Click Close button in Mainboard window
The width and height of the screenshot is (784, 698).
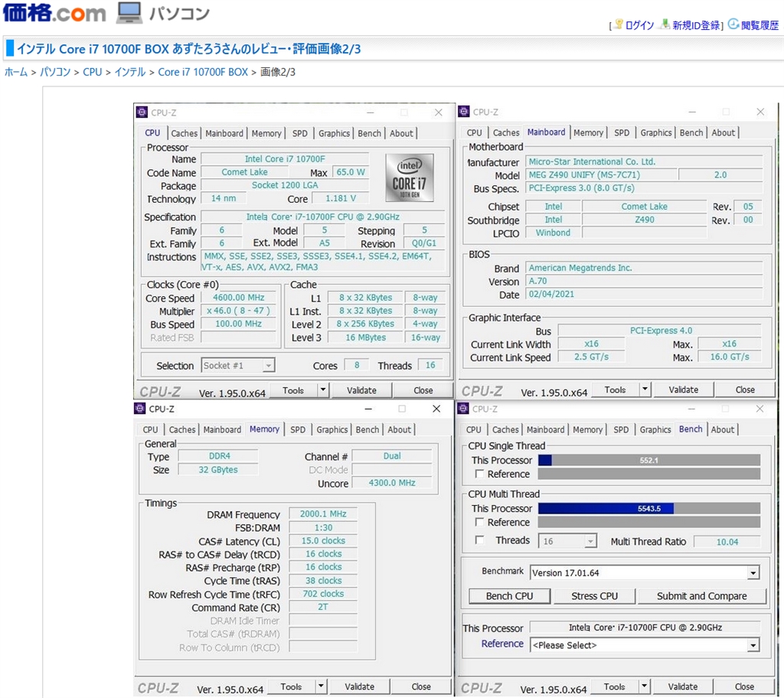pos(745,390)
